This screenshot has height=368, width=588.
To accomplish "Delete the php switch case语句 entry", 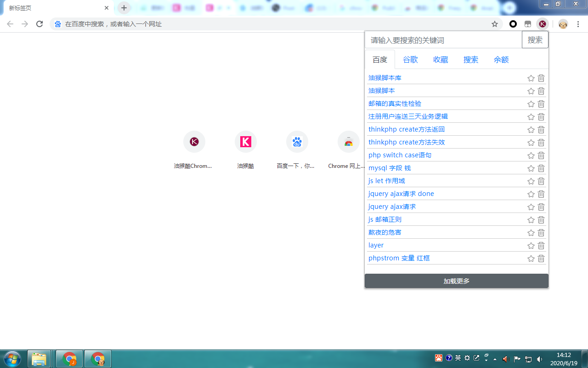I will (x=541, y=155).
